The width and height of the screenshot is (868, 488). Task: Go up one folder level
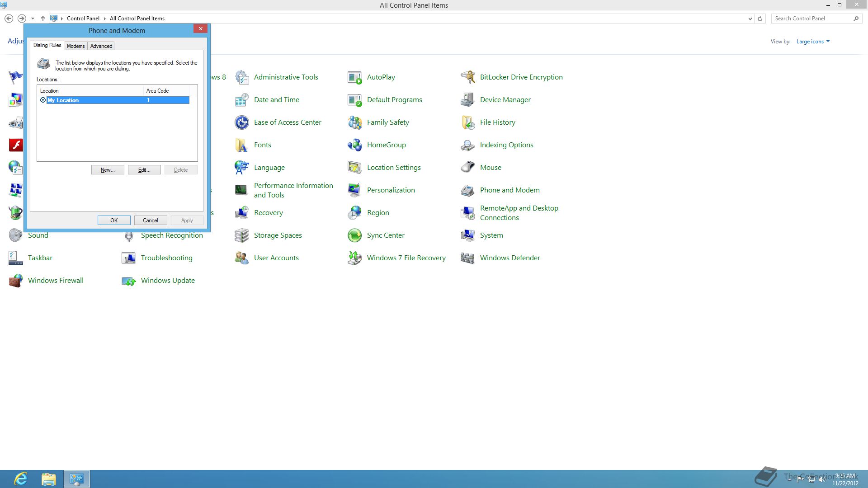(43, 19)
